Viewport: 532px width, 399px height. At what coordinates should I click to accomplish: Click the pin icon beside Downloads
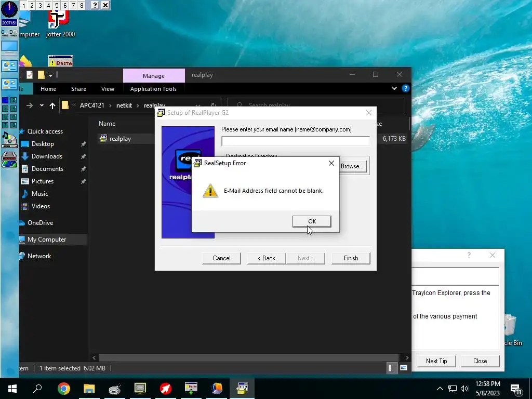point(83,156)
